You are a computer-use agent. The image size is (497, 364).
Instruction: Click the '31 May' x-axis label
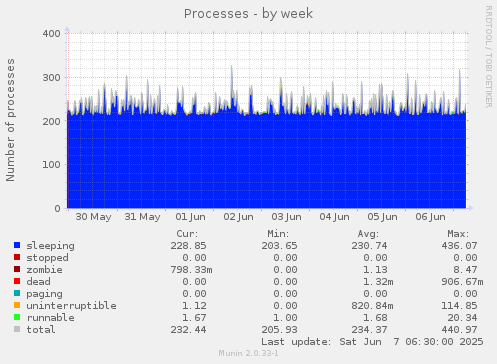point(142,217)
